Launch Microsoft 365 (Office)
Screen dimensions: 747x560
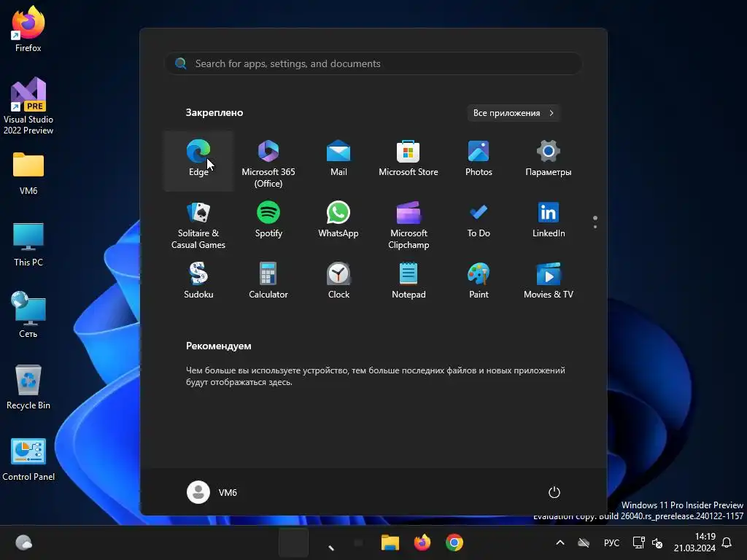(268, 161)
